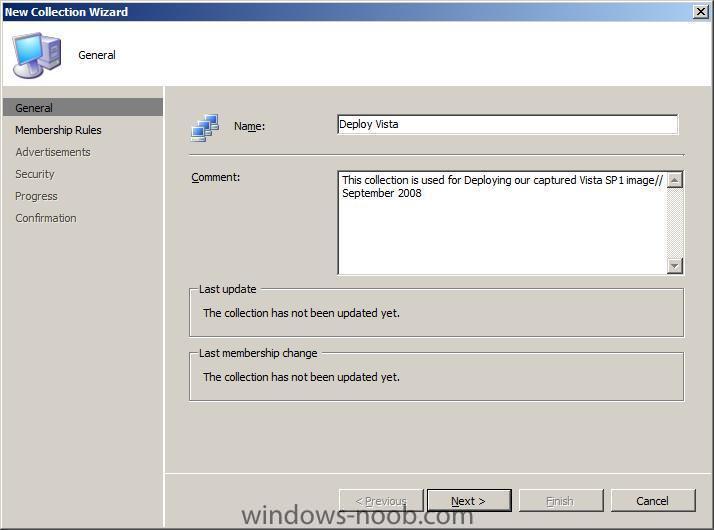Click the Name: label
714x530 pixels.
(249, 126)
